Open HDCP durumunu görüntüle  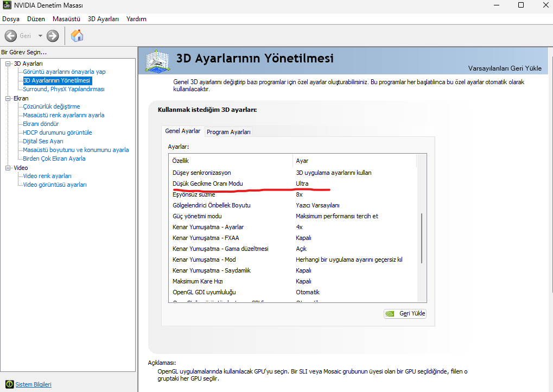pos(58,132)
